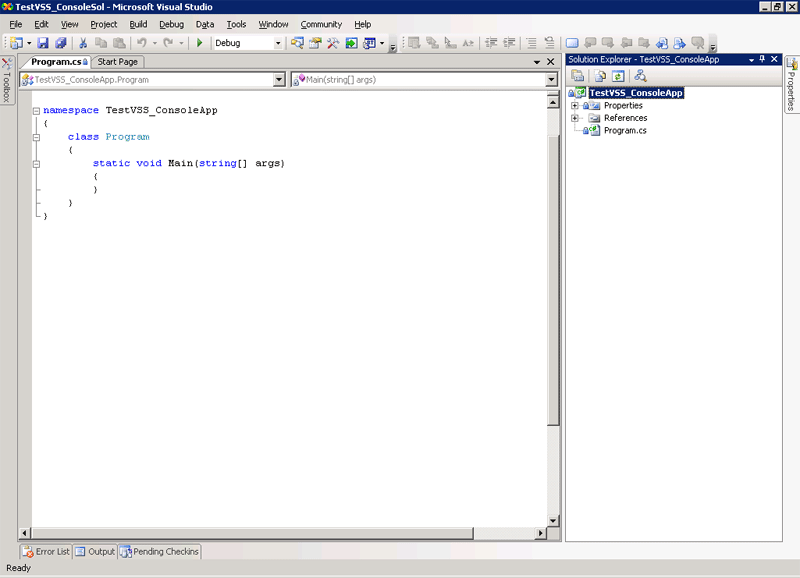Screen dimensions: 800x578
Task: Open the active files list dropdown arrow
Action: (537, 62)
